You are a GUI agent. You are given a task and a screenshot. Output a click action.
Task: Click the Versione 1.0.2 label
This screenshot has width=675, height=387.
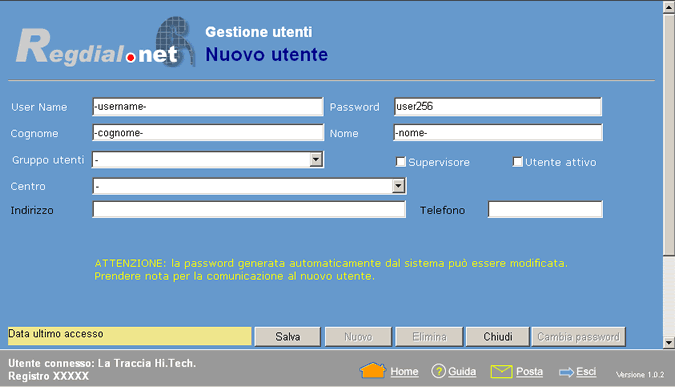click(x=640, y=375)
